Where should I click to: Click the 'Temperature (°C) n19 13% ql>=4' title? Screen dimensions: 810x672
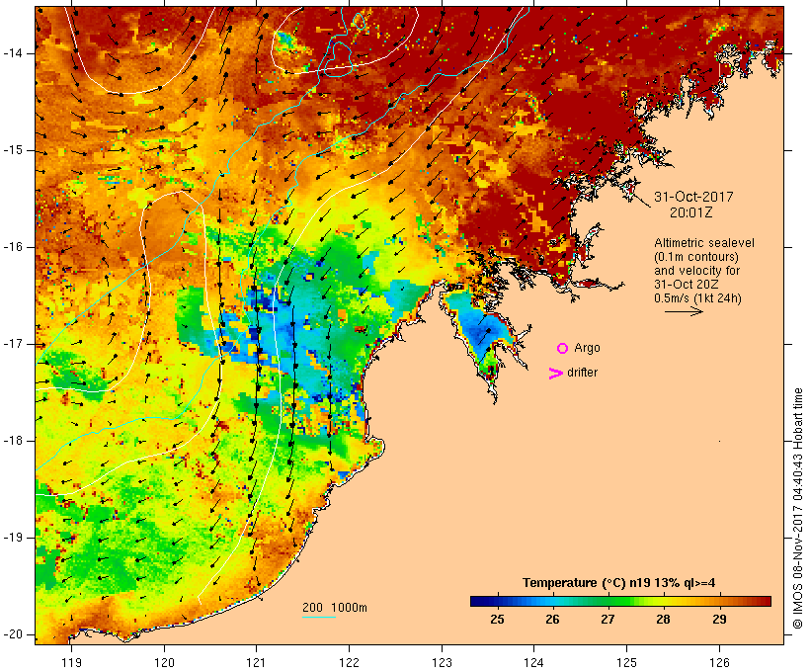pyautogui.click(x=619, y=583)
